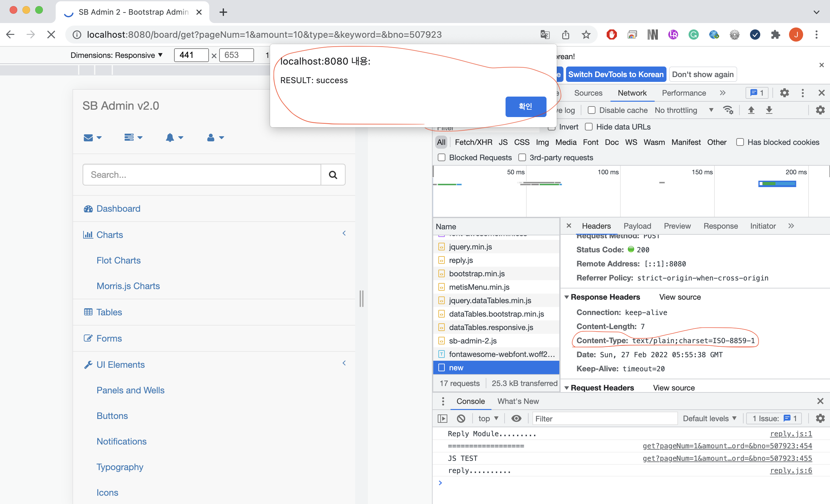Viewport: 830px width, 504px height.
Task: Click the create live expression eye icon
Action: 516,419
